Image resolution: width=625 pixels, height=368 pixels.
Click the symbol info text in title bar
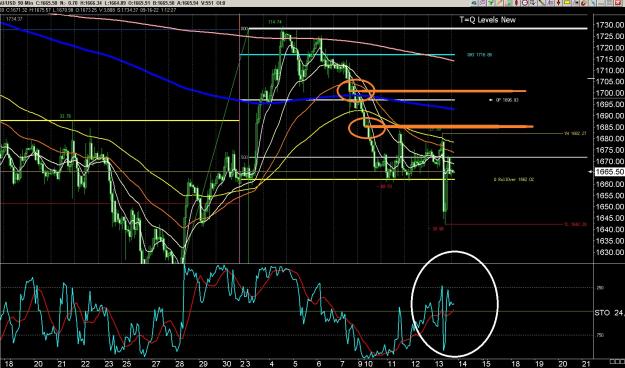(x=112, y=3)
